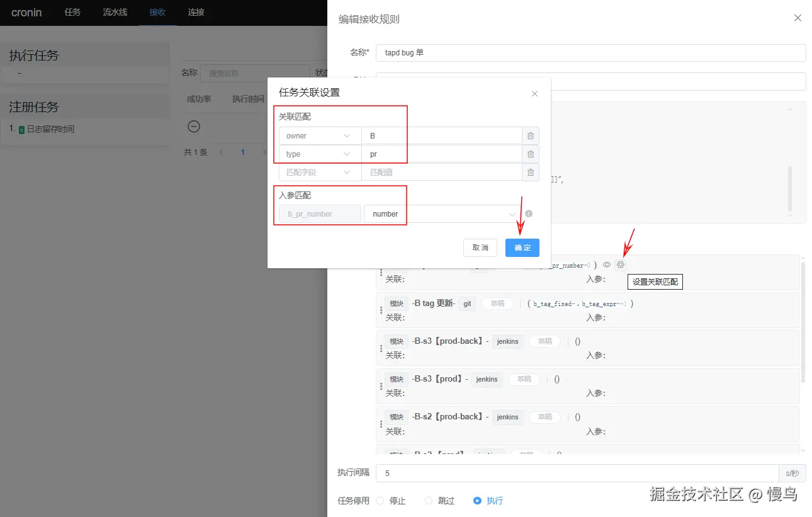Open the 连接 tab

(x=196, y=12)
